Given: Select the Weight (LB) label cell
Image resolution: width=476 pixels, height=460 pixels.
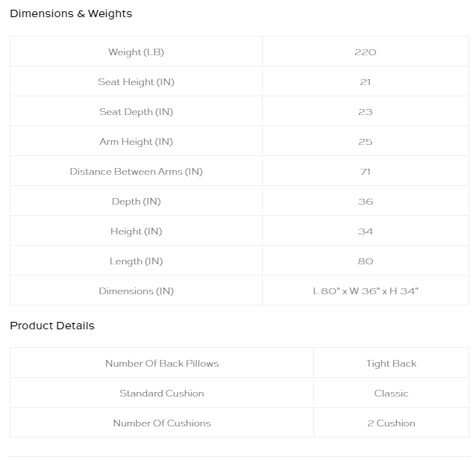Looking at the screenshot, I should click(136, 52).
